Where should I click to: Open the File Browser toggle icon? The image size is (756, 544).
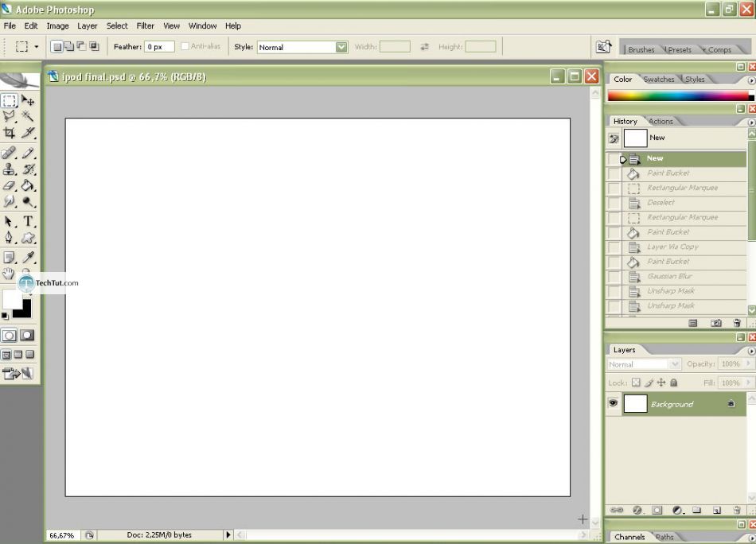[604, 47]
